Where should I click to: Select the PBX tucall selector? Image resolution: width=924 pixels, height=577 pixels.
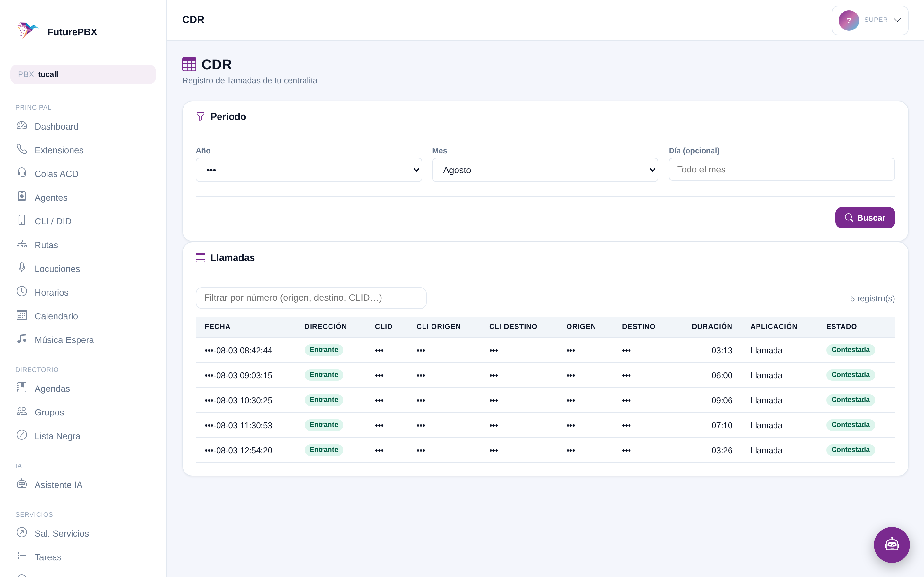click(x=83, y=74)
